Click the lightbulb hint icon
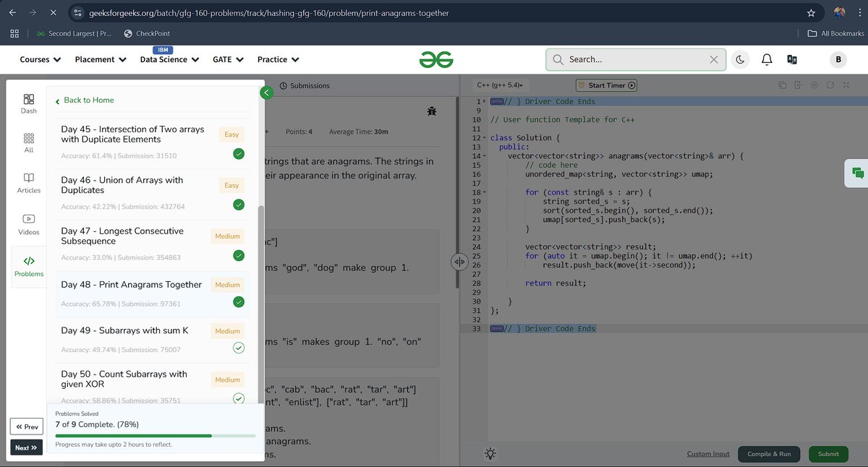The width and height of the screenshot is (868, 467). [x=490, y=453]
